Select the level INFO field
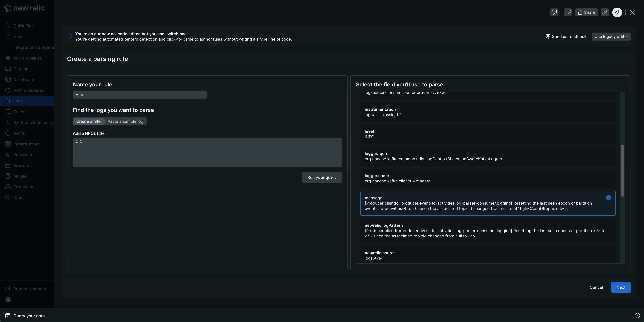The height and width of the screenshot is (322, 644). coord(487,134)
